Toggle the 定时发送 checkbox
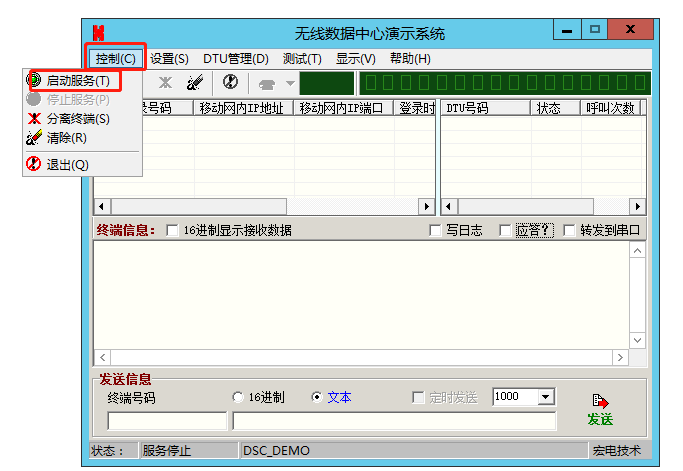This screenshot has height=471, width=683. click(418, 397)
